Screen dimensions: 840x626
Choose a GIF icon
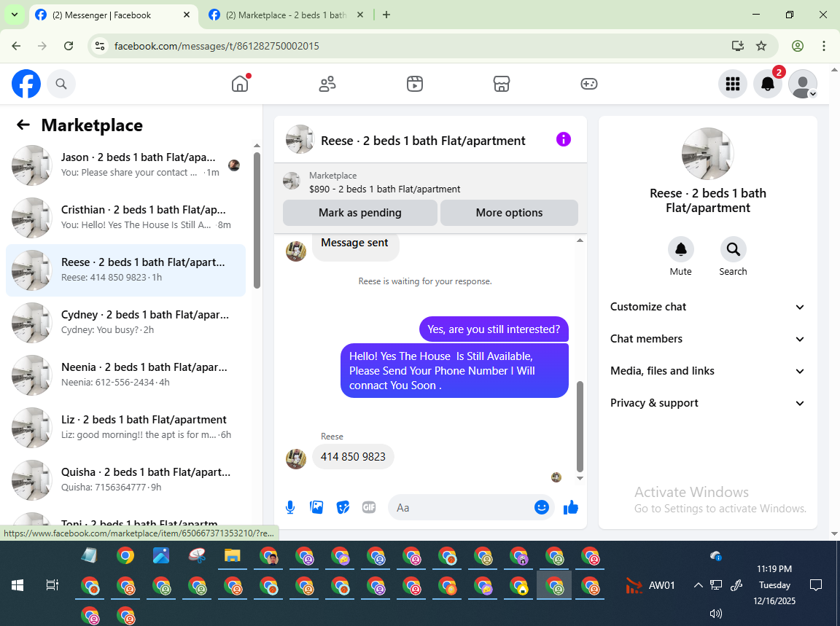click(368, 507)
